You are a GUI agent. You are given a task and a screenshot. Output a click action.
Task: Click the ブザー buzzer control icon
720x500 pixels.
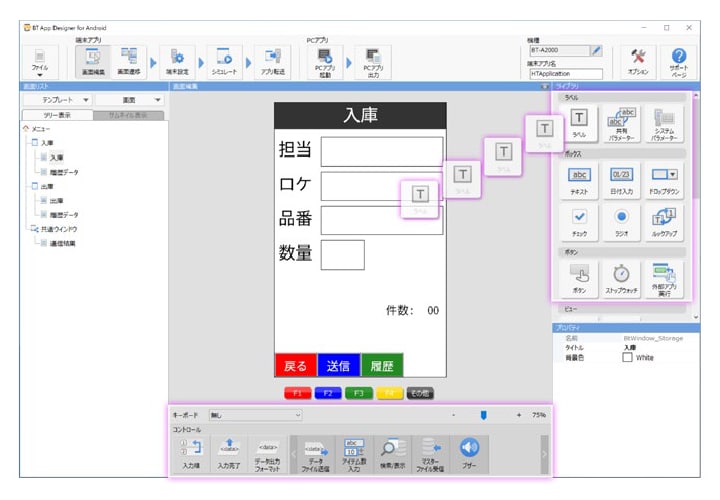470,452
